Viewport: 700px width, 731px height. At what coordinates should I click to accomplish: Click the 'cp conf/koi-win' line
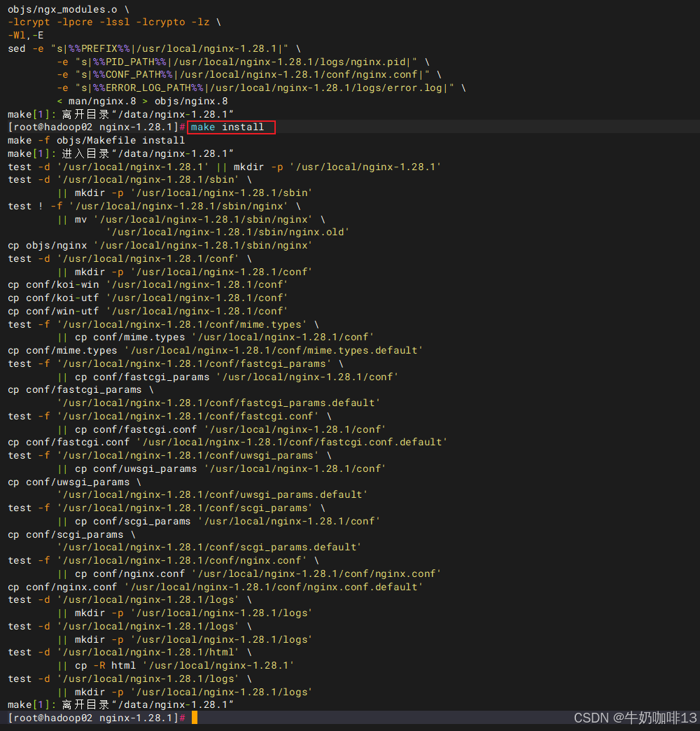coord(148,285)
